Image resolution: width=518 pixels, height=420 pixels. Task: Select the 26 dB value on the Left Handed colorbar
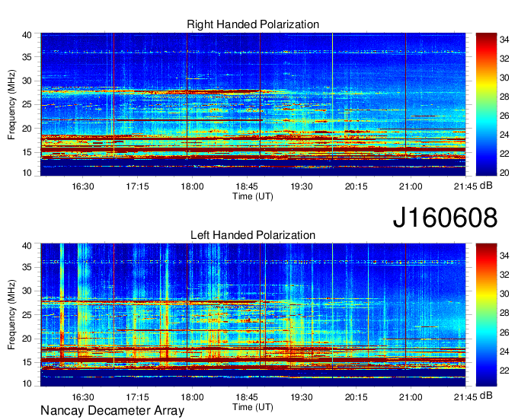tap(504, 332)
